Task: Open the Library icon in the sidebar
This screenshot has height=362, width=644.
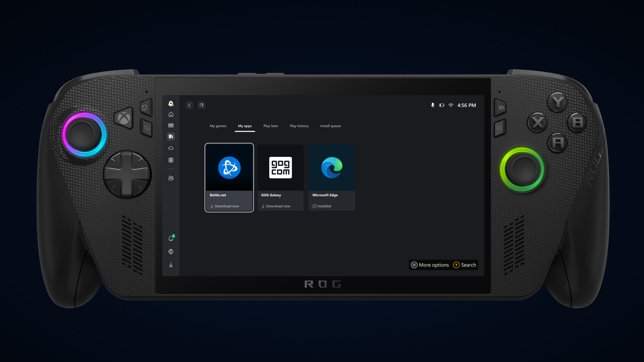Action: click(x=171, y=136)
